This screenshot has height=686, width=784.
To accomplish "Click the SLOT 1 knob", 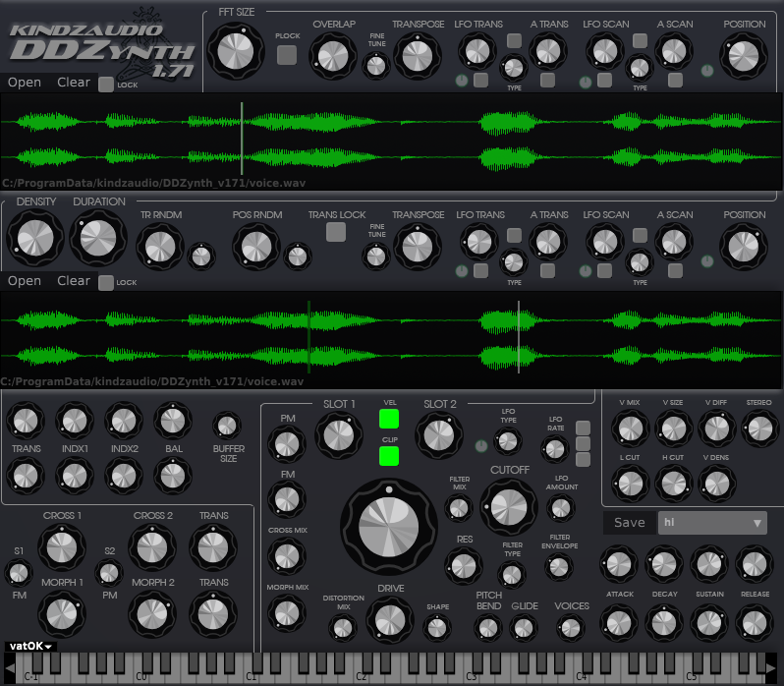I will pyautogui.click(x=339, y=435).
